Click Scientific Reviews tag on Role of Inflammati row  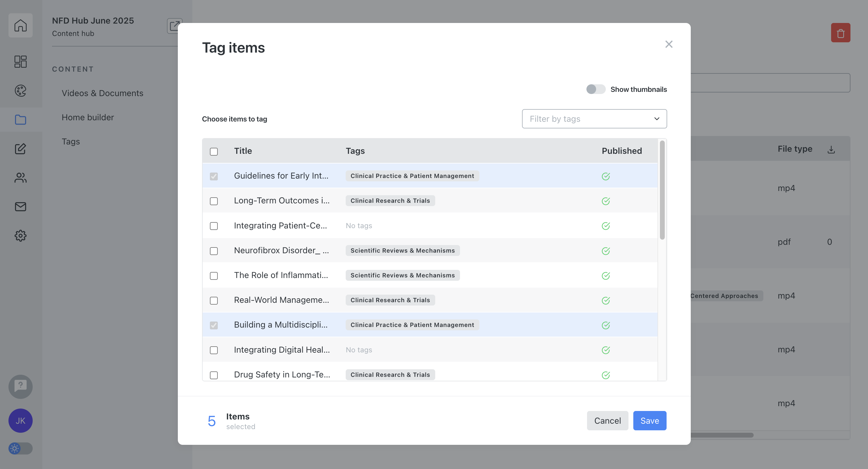coord(402,275)
